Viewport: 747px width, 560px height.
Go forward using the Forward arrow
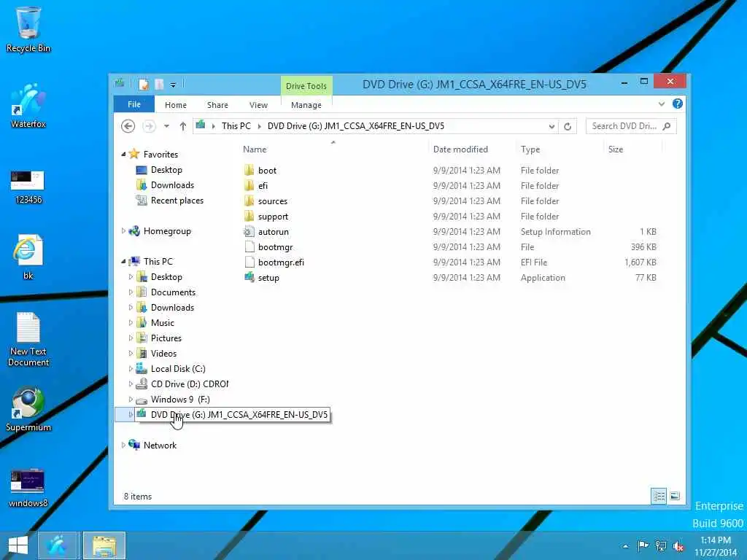[x=149, y=126]
